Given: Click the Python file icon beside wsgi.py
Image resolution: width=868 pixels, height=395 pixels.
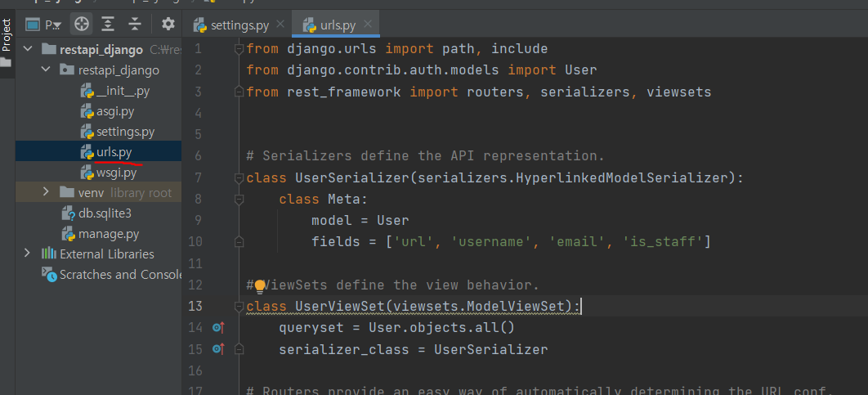Looking at the screenshot, I should [87, 173].
